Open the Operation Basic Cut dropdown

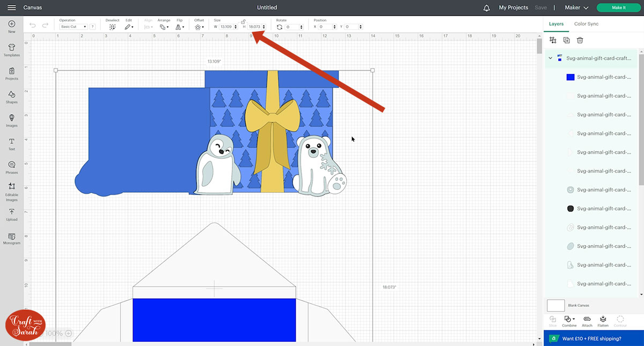(74, 27)
